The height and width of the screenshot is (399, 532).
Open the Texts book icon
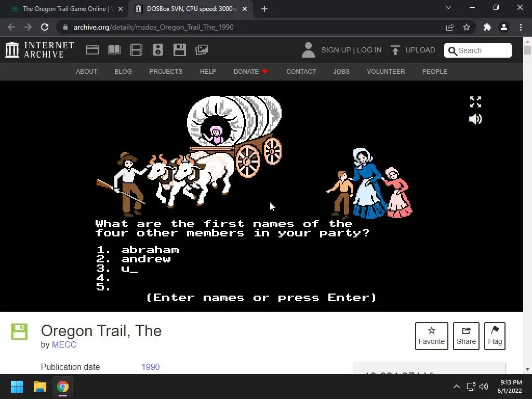114,50
